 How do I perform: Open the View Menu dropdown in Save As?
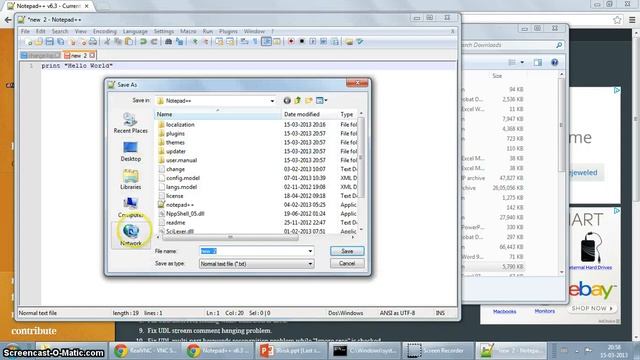click(x=322, y=100)
